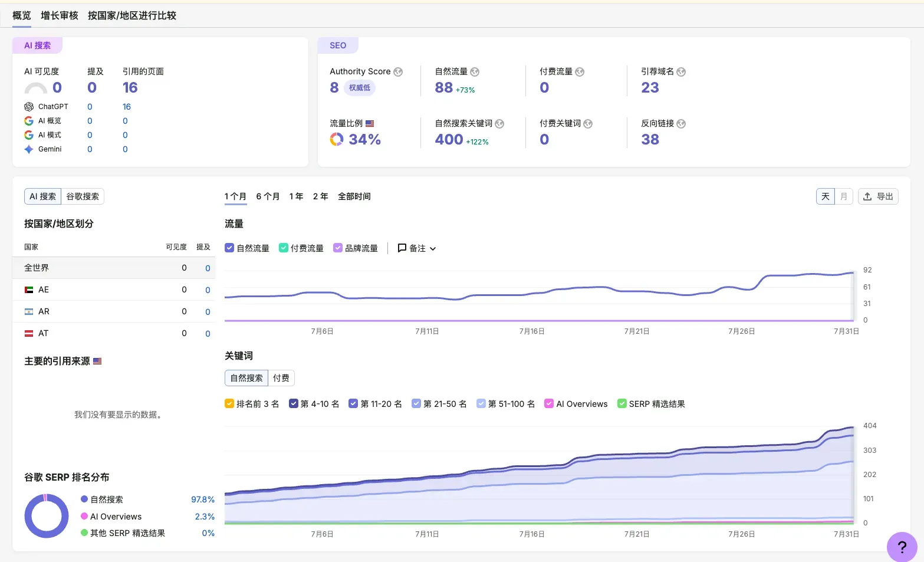Viewport: 924px width, 562px height.
Task: Click the Authority Score globe icon
Action: tap(398, 72)
